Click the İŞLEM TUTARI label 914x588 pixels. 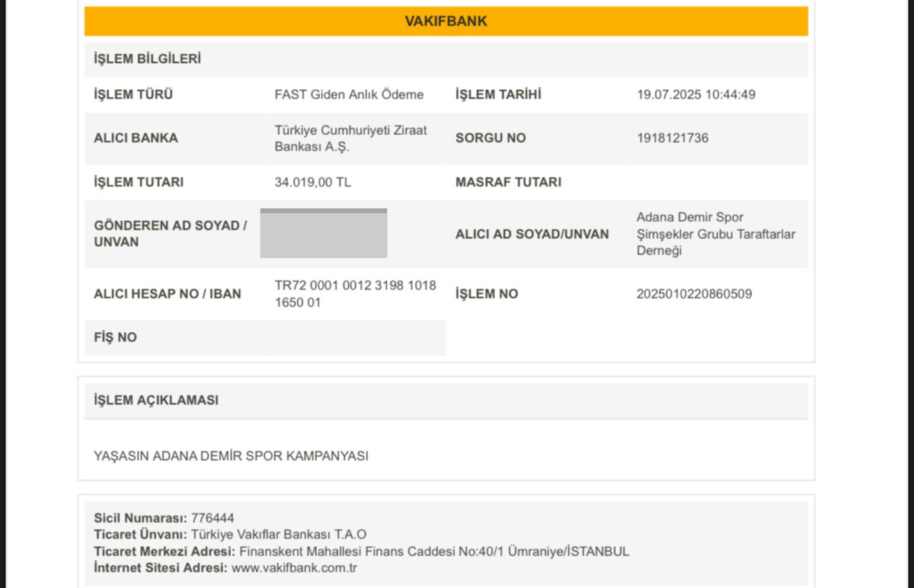click(x=139, y=182)
